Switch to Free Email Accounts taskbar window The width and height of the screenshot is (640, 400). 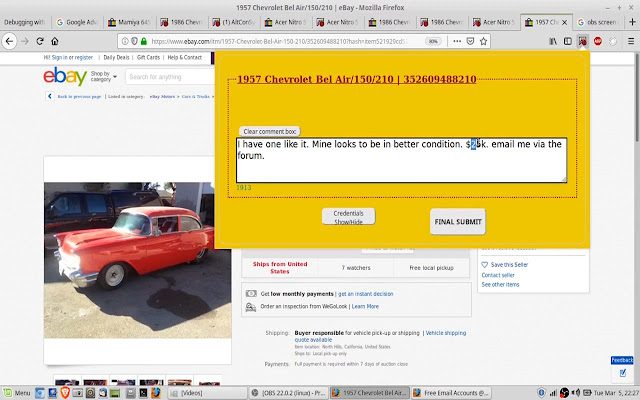(451, 393)
